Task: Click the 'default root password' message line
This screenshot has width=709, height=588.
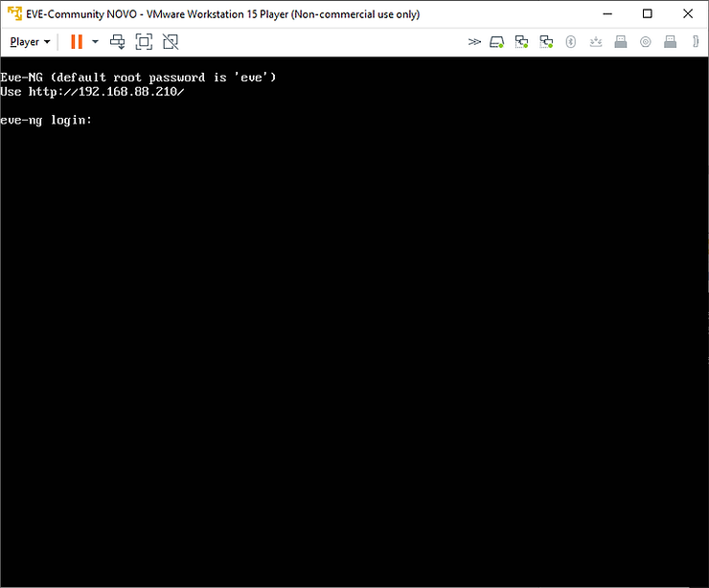Action: click(x=138, y=78)
